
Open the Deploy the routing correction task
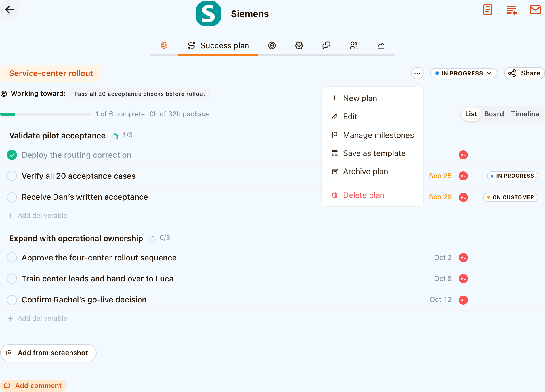76,155
